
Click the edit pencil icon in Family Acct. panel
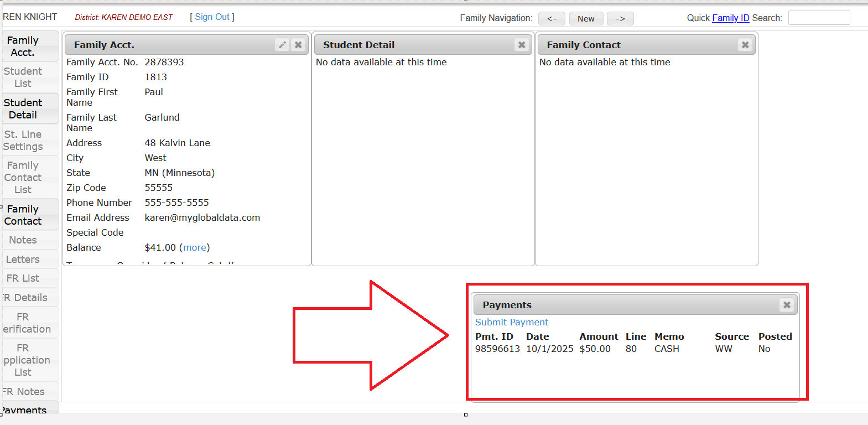[x=282, y=45]
